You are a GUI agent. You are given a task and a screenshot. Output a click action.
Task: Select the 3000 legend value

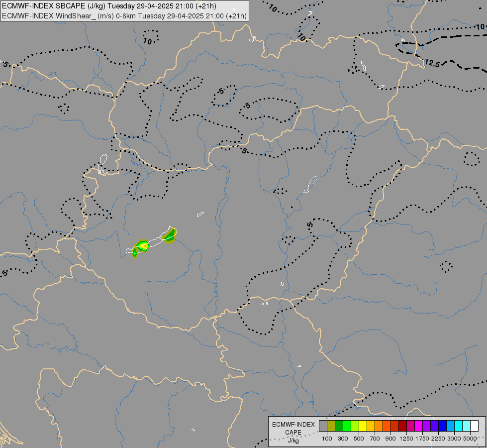tap(454, 439)
